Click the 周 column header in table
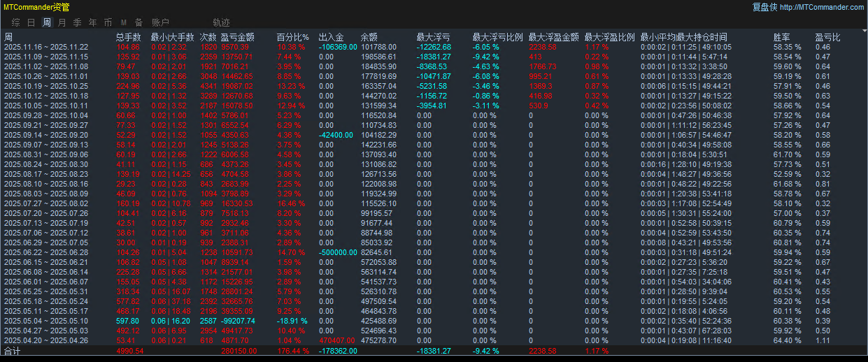This screenshot has height=362, width=868. point(8,37)
